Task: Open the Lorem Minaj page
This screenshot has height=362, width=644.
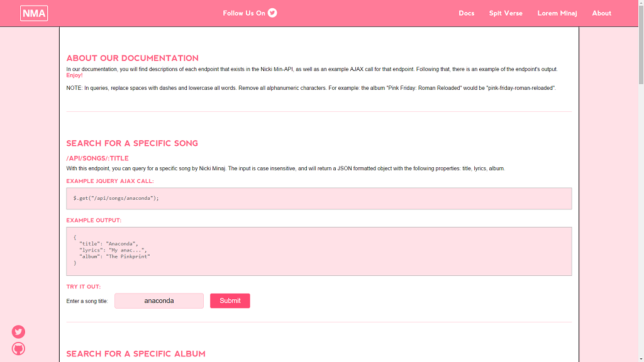Action: click(x=557, y=13)
